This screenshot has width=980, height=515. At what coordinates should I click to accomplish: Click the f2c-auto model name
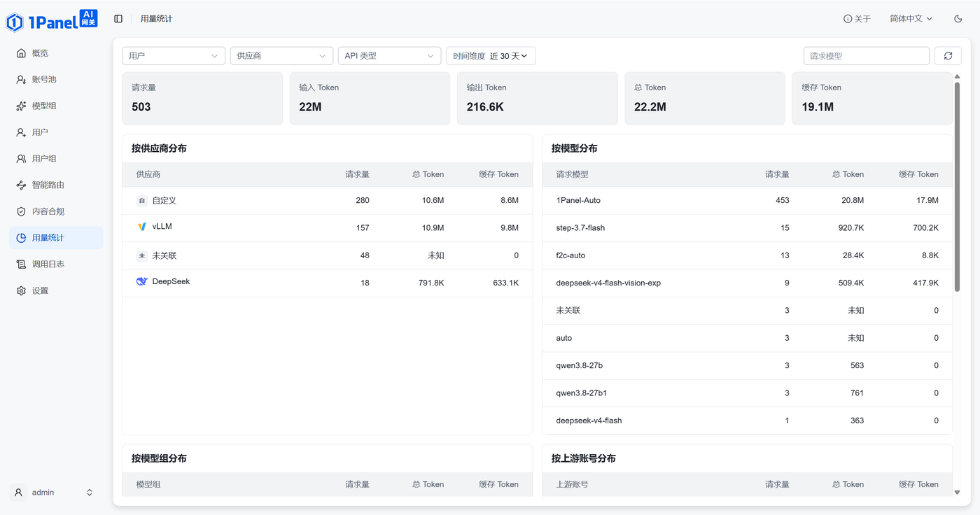[x=570, y=255]
